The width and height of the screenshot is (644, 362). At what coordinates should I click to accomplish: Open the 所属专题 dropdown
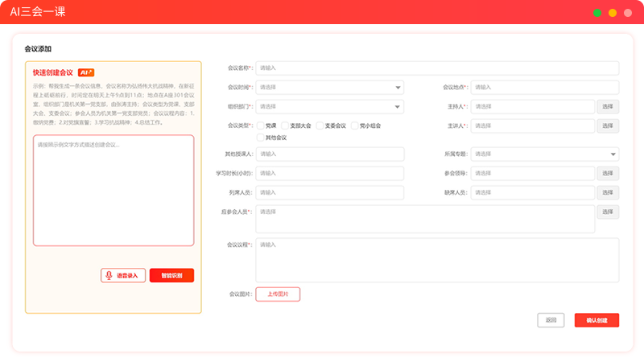(545, 154)
